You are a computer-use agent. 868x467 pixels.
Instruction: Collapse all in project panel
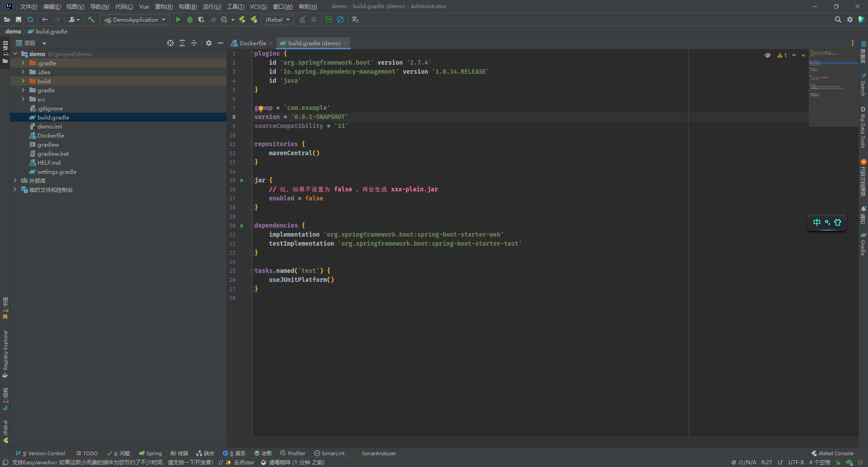(x=194, y=43)
